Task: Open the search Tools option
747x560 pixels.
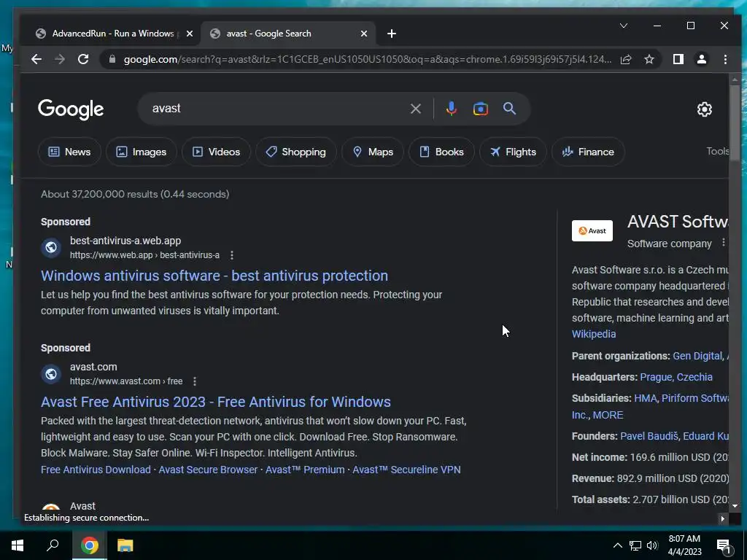Action: coord(718,151)
